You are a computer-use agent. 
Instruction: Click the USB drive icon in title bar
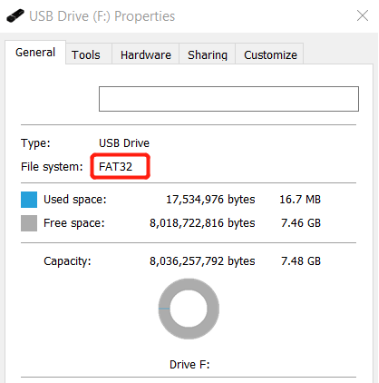point(15,16)
